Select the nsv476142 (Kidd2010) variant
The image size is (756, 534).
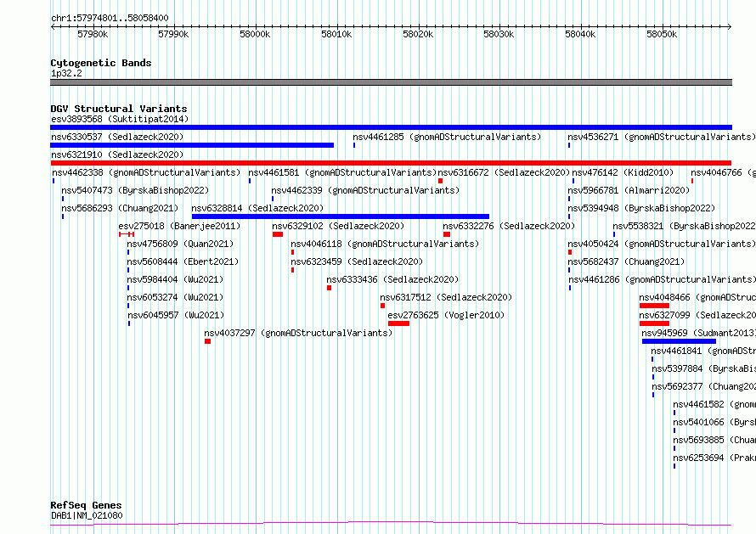point(623,172)
